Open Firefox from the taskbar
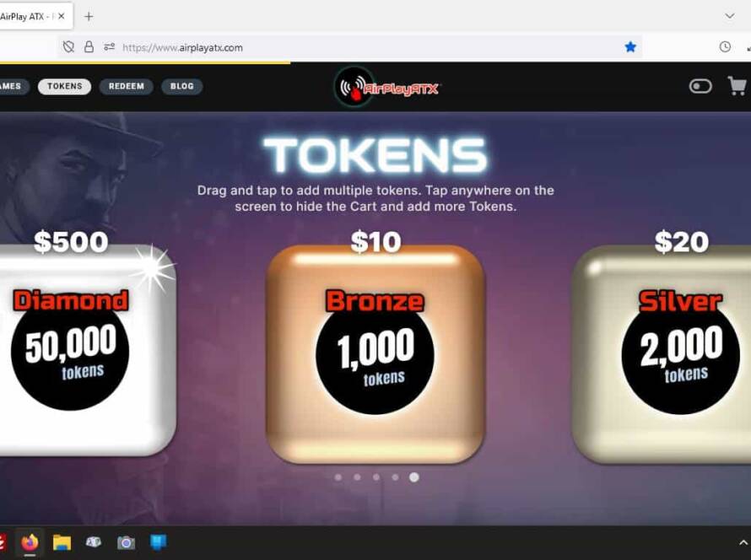This screenshot has width=751, height=560. [30, 543]
